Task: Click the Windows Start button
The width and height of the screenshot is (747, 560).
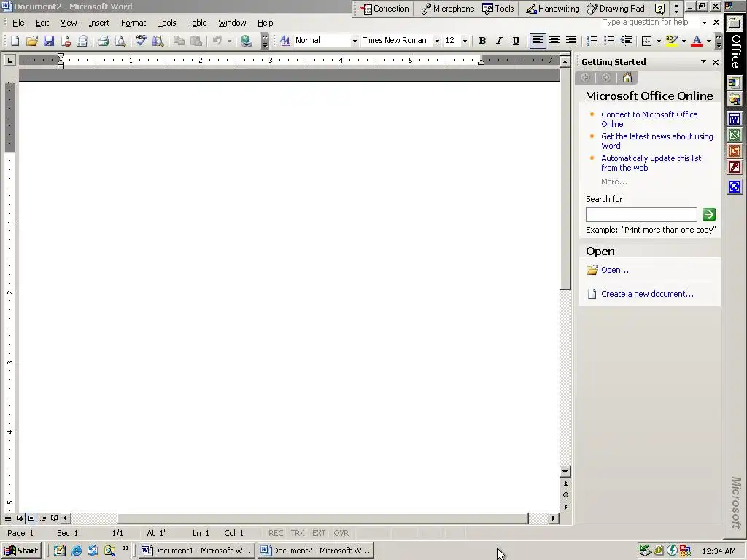Action: [21, 551]
